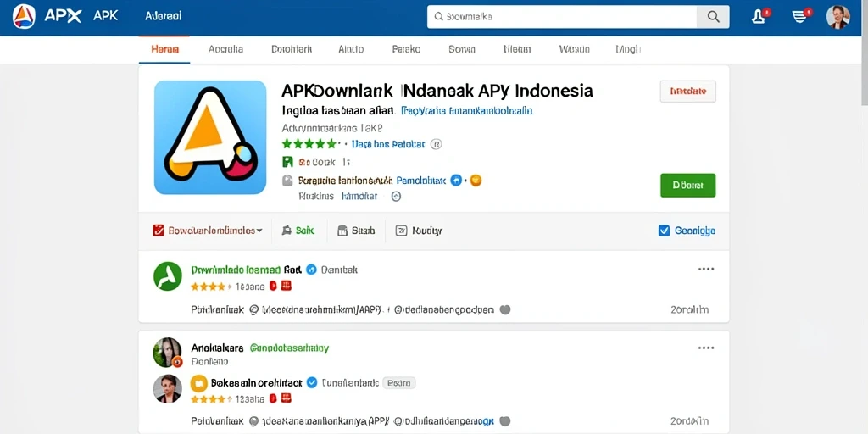This screenshot has height=434, width=868.
Task: Switch to the Aocralia tab
Action: tap(225, 49)
